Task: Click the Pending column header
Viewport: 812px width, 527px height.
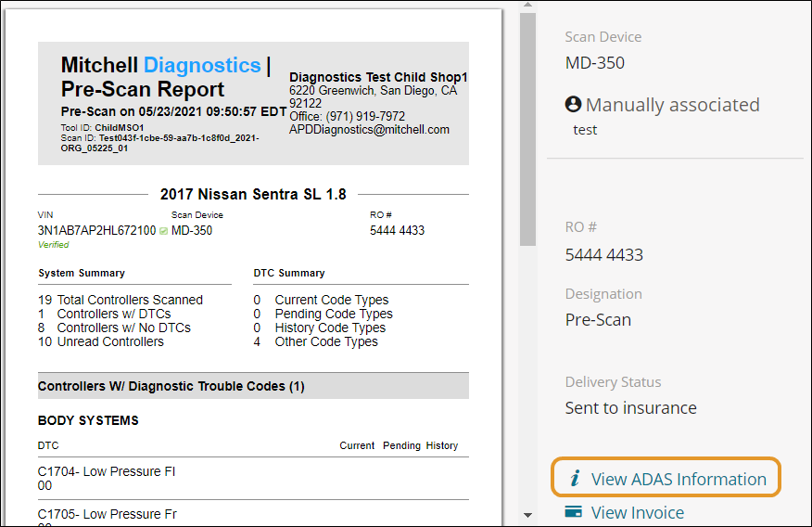Action: click(401, 445)
